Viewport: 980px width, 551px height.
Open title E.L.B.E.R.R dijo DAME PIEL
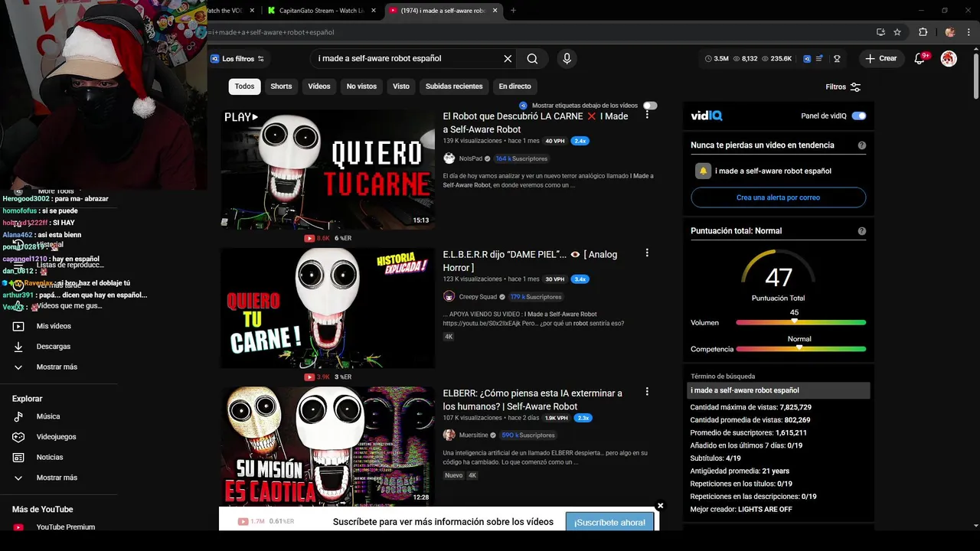coord(530,261)
